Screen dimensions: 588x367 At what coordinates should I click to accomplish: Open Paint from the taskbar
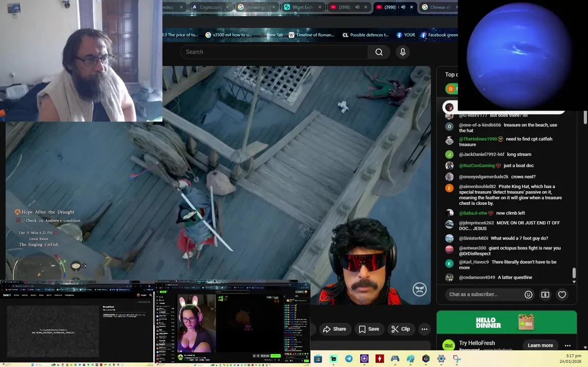pos(410,359)
